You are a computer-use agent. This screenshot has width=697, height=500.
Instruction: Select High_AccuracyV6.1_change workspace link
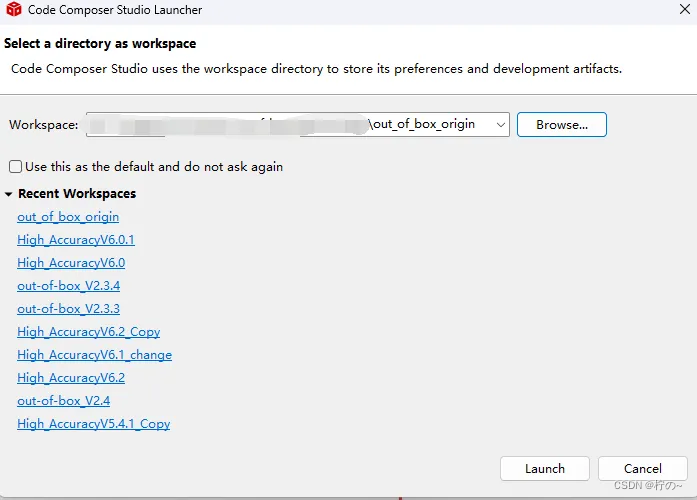point(94,355)
